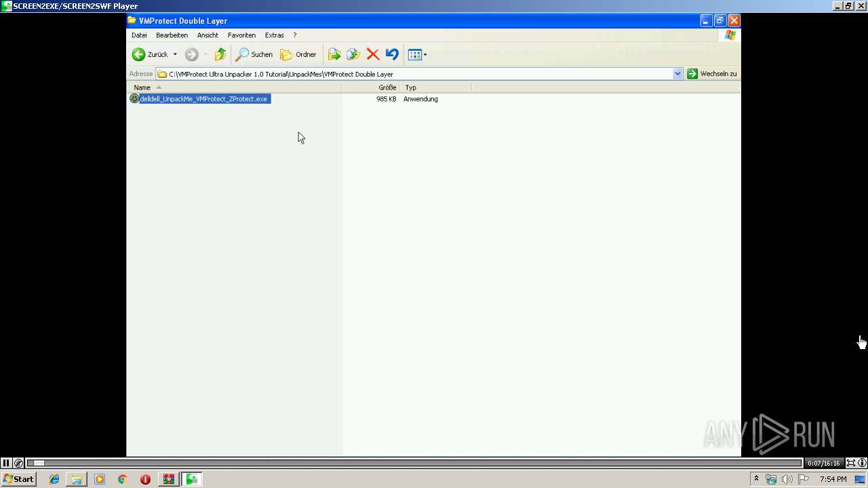This screenshot has width=868, height=488.
Task: Delete selection with red X icon
Action: pyautogui.click(x=373, y=54)
